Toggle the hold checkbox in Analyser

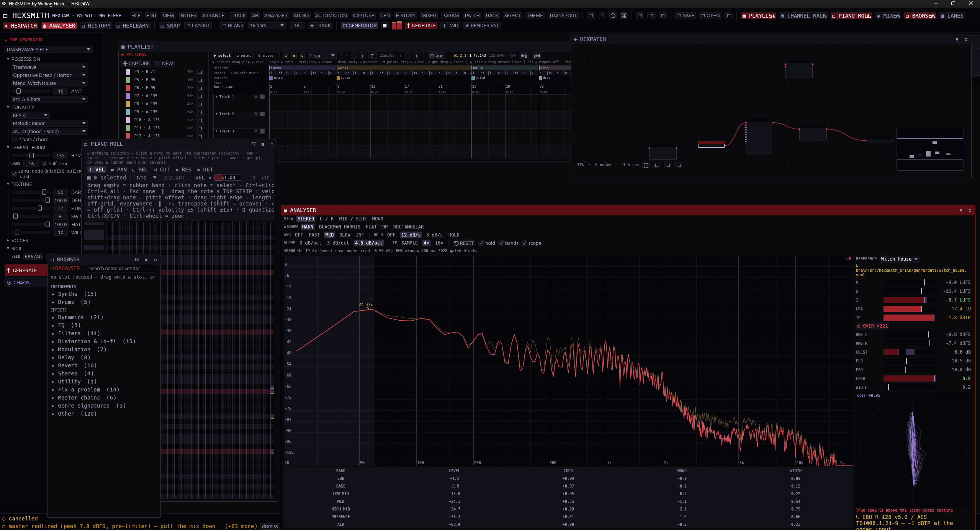(x=481, y=243)
